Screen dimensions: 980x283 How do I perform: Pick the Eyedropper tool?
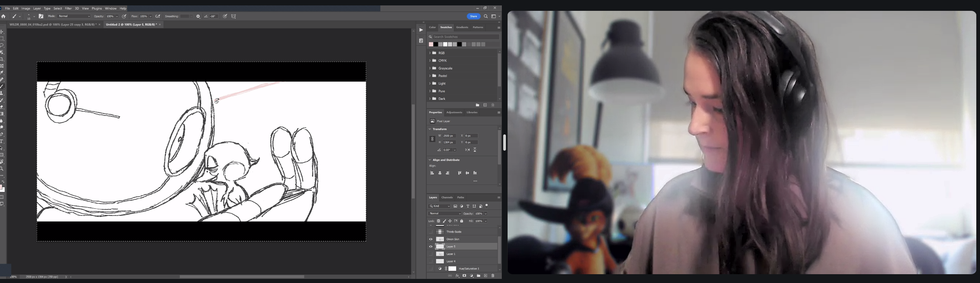point(2,73)
